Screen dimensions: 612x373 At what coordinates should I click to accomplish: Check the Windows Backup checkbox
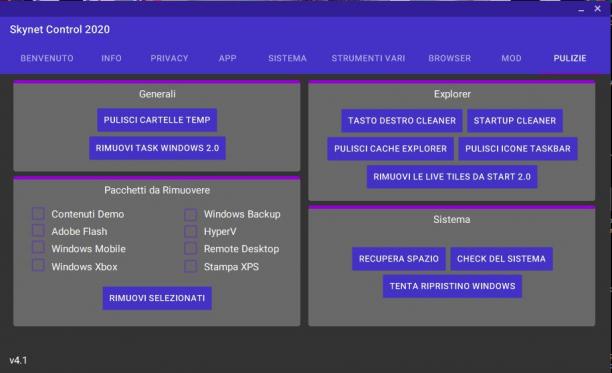[190, 214]
